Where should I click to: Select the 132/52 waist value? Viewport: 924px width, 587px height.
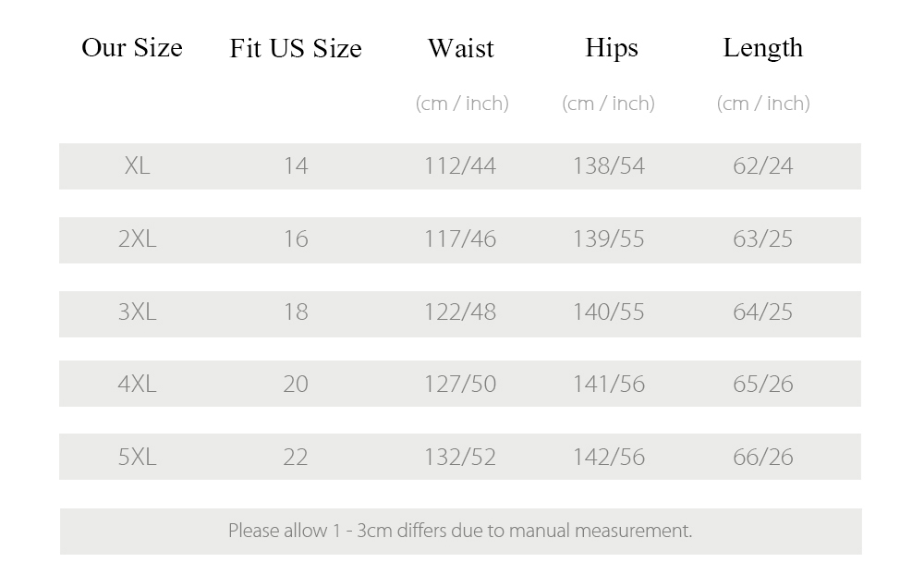(x=460, y=458)
